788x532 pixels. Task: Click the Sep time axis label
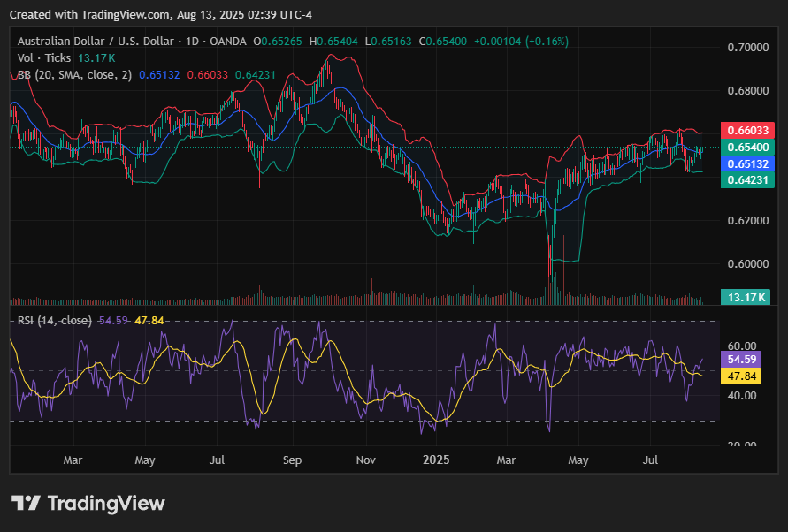click(x=292, y=460)
